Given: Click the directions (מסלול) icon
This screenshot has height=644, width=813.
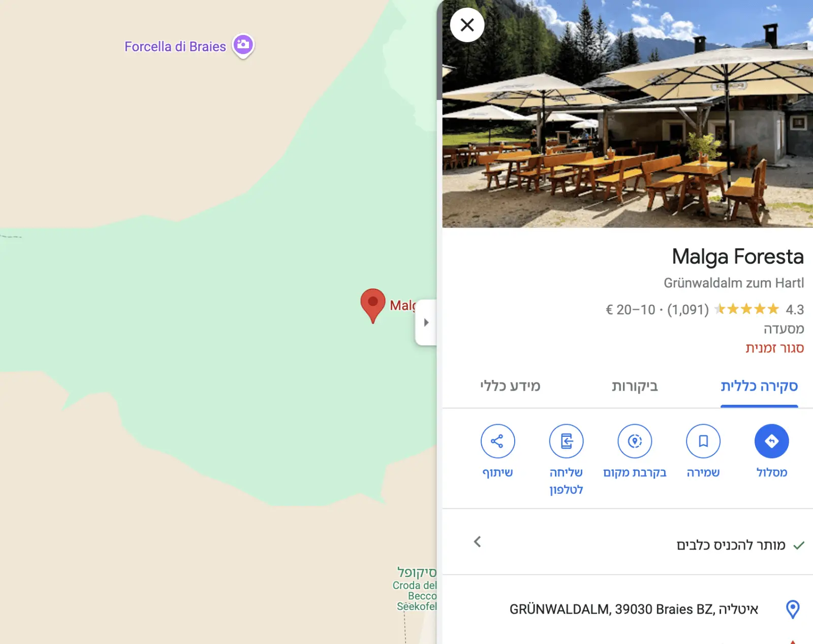Looking at the screenshot, I should click(x=771, y=441).
